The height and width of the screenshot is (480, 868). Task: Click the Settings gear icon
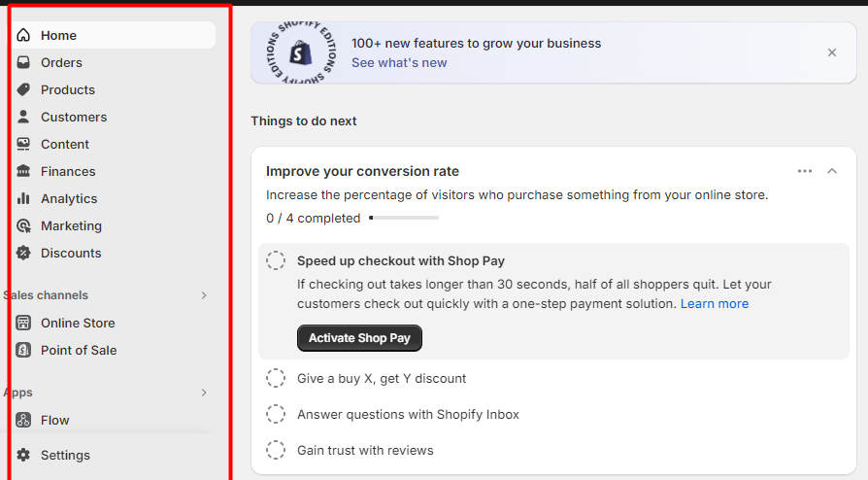pos(23,455)
